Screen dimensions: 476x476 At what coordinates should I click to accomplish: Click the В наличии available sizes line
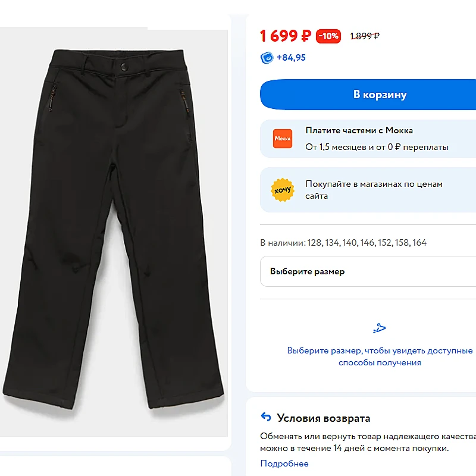click(x=343, y=243)
